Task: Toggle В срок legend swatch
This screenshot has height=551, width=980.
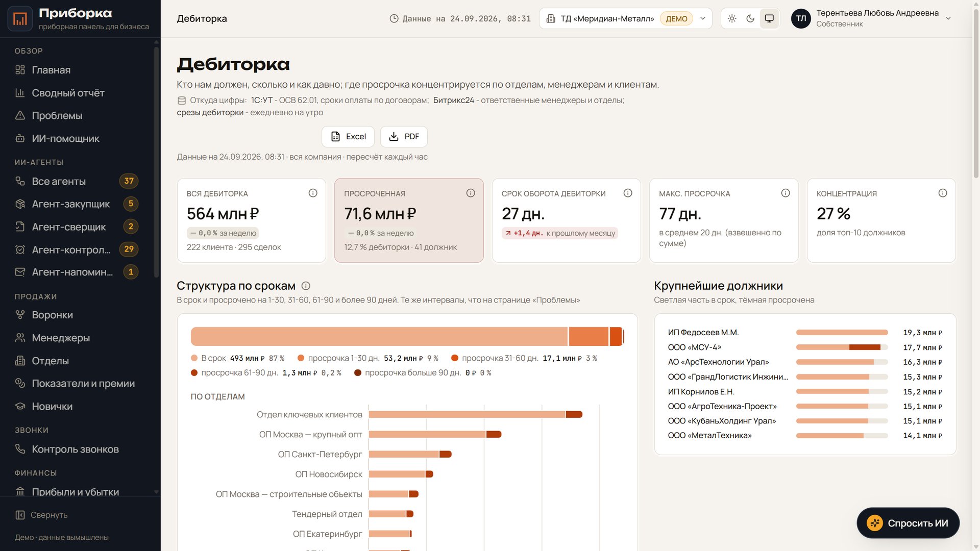Action: pyautogui.click(x=194, y=358)
